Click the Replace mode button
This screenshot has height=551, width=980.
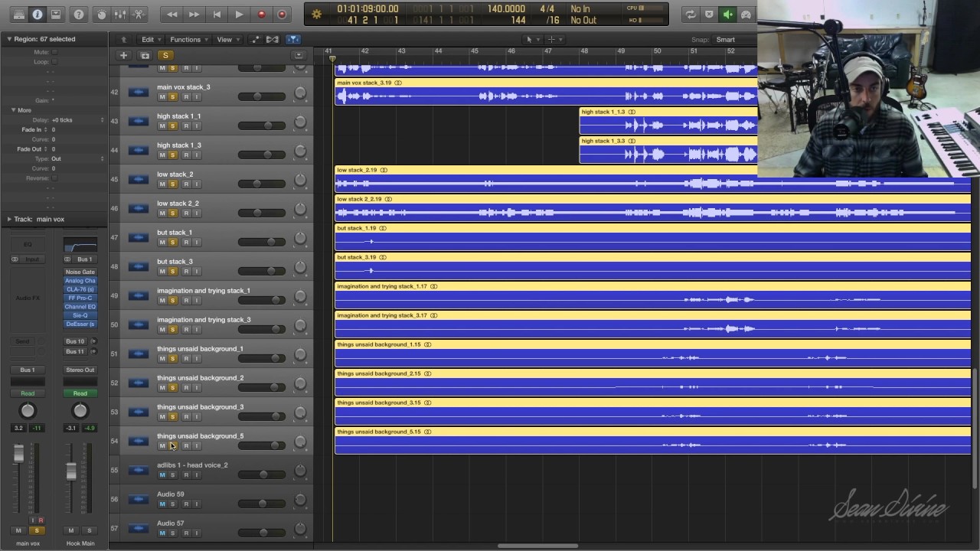pyautogui.click(x=709, y=15)
